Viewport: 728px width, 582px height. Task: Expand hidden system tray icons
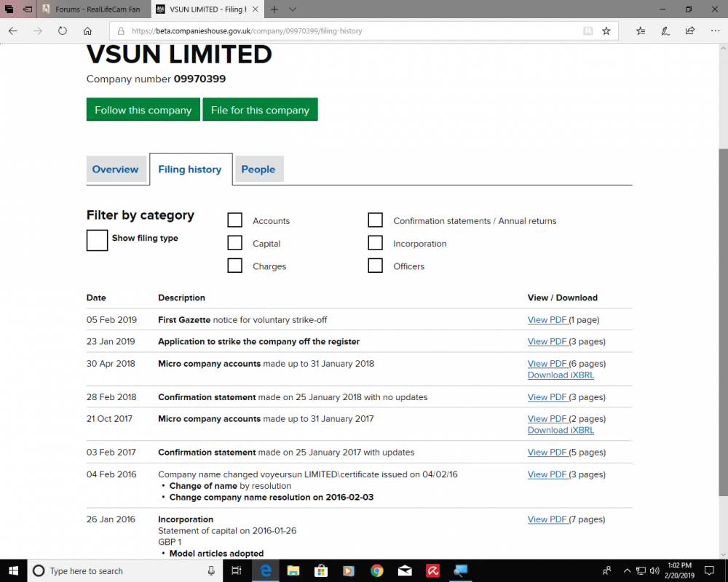coord(627,570)
